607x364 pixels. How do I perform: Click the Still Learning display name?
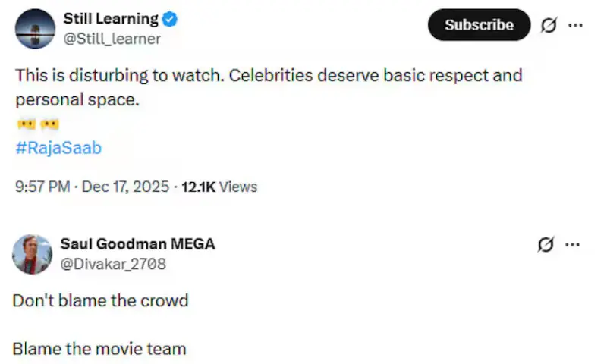[111, 19]
